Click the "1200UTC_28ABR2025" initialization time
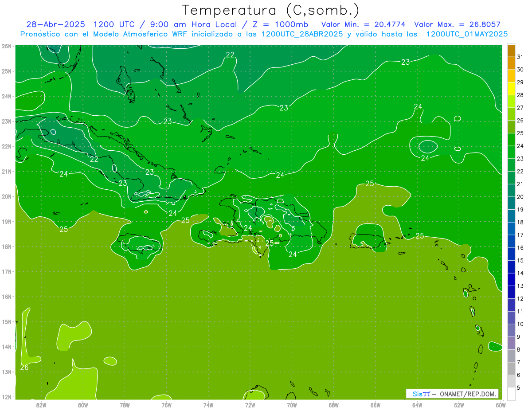Image resolution: width=532 pixels, height=411 pixels. 302,34
